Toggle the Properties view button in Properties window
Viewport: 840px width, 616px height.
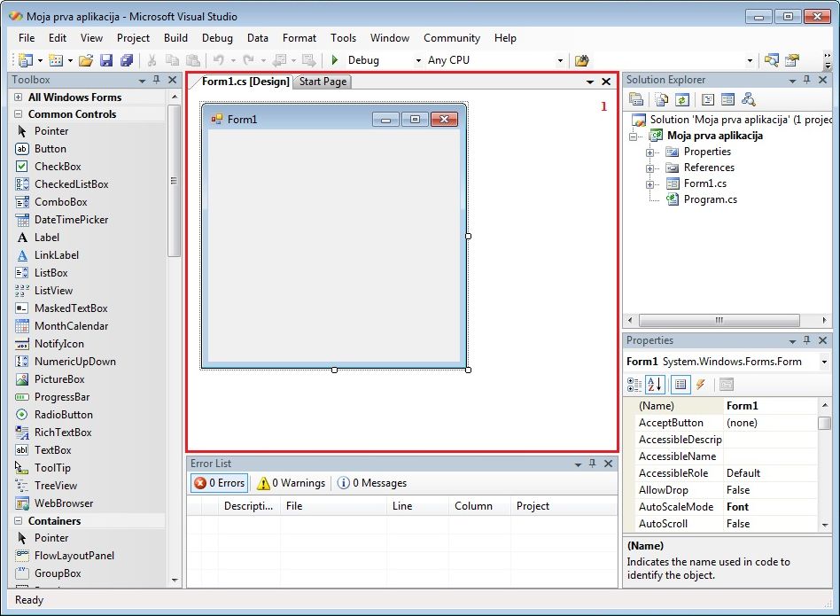[x=681, y=384]
